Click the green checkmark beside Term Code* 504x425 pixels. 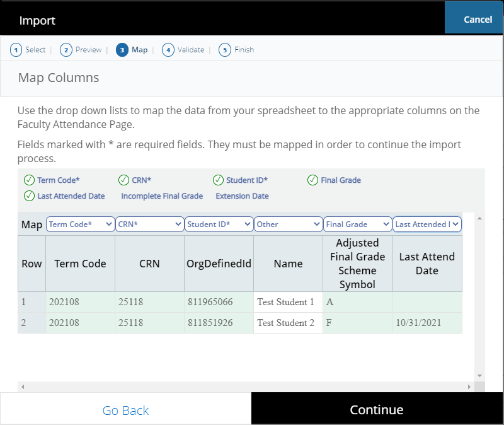pos(30,180)
